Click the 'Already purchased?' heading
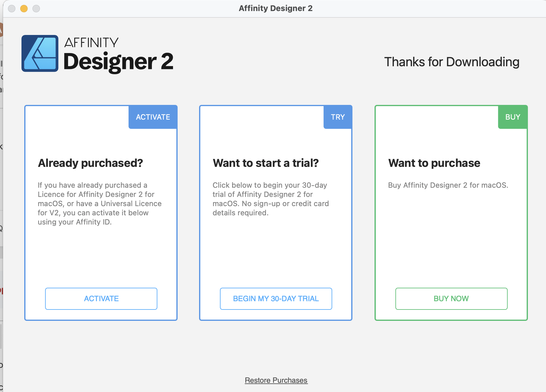546x392 pixels. click(90, 163)
